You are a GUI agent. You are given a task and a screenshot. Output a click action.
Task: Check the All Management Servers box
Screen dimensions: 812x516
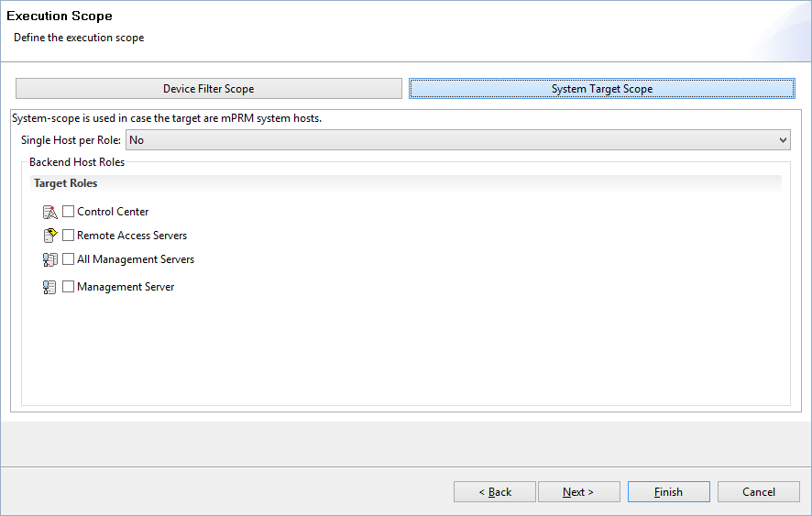(x=68, y=259)
